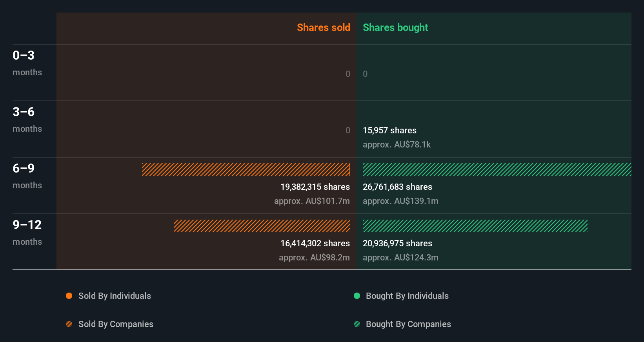The image size is (644, 342).
Task: Click the approx. AU$78.1k value
Action: click(x=397, y=144)
